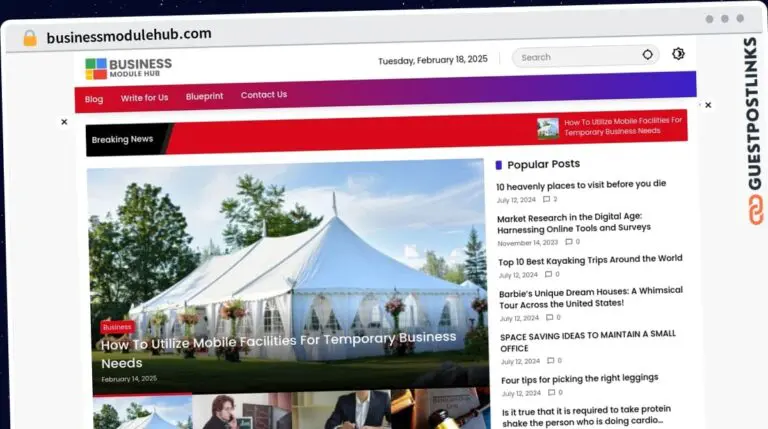Viewport: 768px width, 429px height.
Task: Click into the Search input field
Action: point(575,57)
